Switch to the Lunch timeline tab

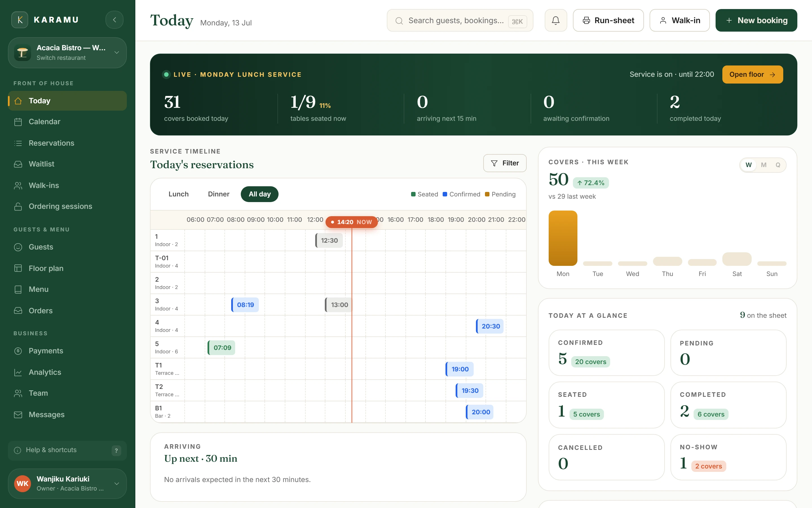coord(178,194)
